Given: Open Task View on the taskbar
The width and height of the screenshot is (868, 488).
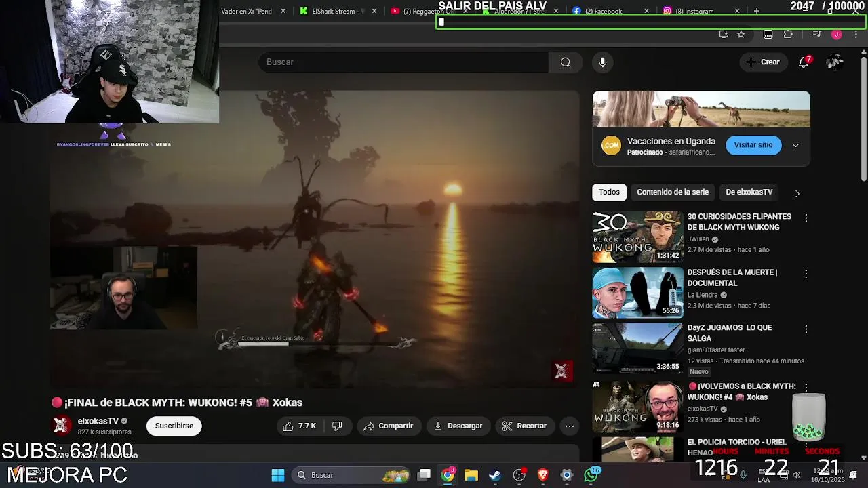Looking at the screenshot, I should coord(424,475).
